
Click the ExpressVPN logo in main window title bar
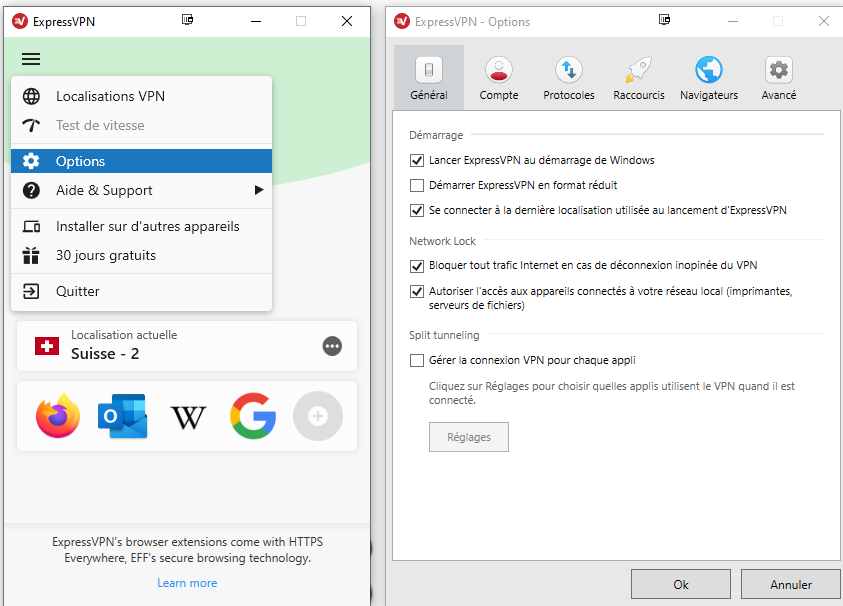click(20, 22)
